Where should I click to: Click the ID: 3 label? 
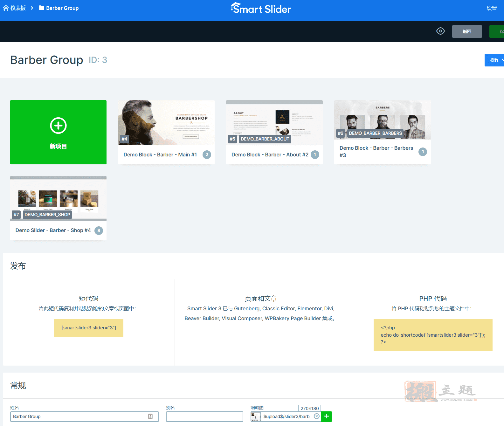point(98,60)
